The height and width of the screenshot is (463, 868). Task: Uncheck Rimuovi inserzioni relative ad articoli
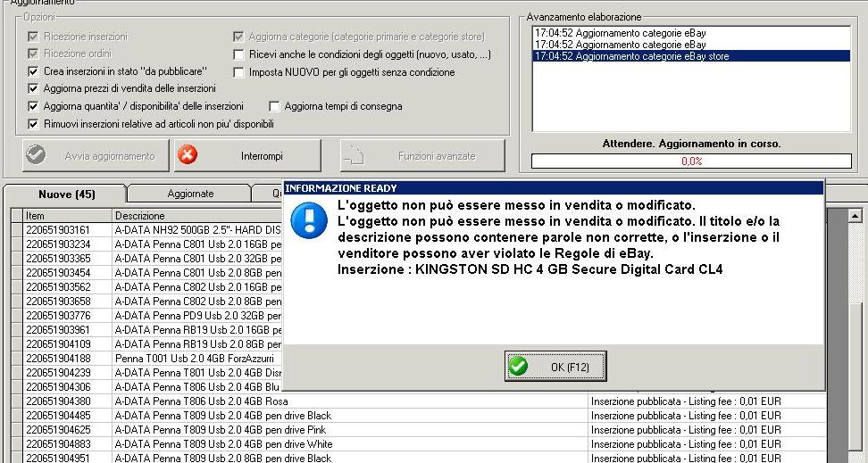[33, 124]
